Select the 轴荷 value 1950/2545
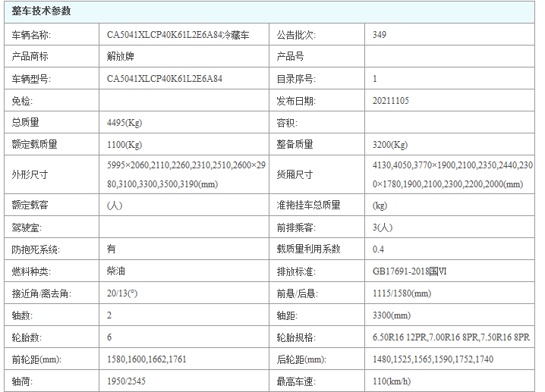 click(127, 381)
